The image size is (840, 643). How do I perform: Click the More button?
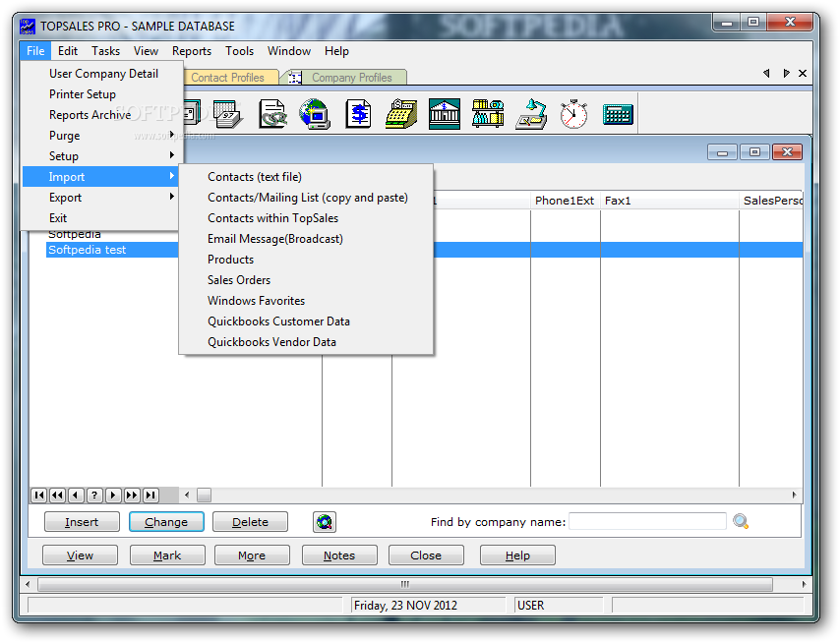252,555
